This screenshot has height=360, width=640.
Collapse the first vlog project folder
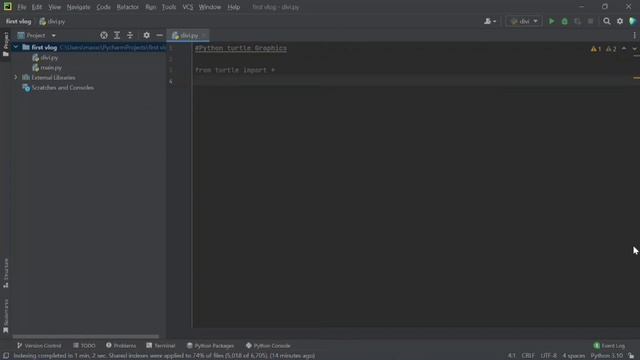(16, 47)
